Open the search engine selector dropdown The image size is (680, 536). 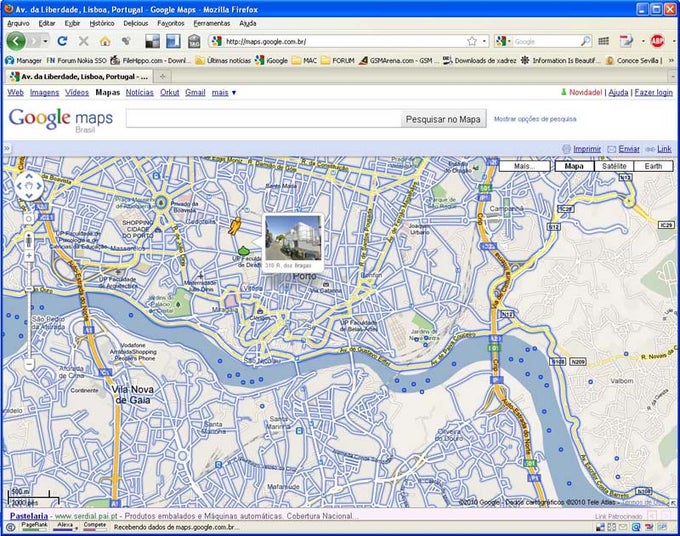coord(503,41)
